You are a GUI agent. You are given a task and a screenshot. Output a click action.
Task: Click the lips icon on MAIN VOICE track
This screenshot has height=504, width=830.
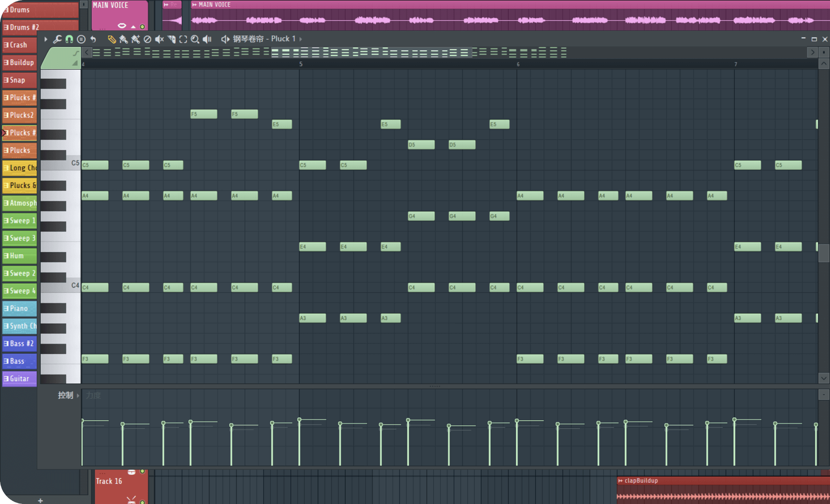click(x=122, y=26)
